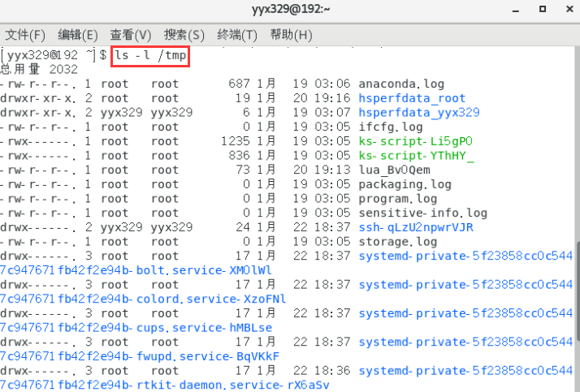Click filename anaconda.log
The height and width of the screenshot is (392, 580).
401,84
